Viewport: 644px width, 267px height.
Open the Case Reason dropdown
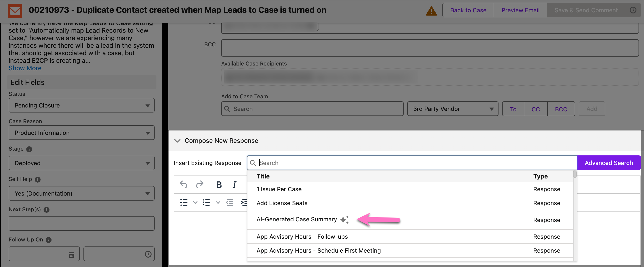click(81, 133)
